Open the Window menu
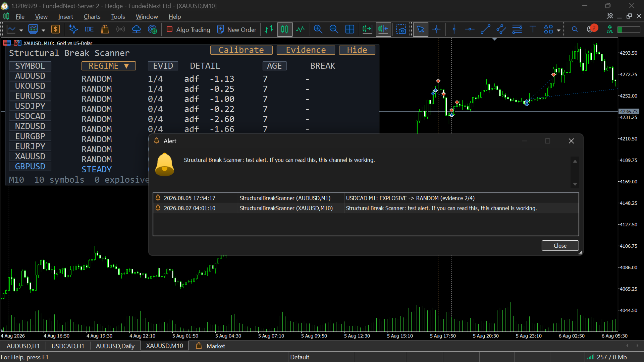 click(147, 17)
